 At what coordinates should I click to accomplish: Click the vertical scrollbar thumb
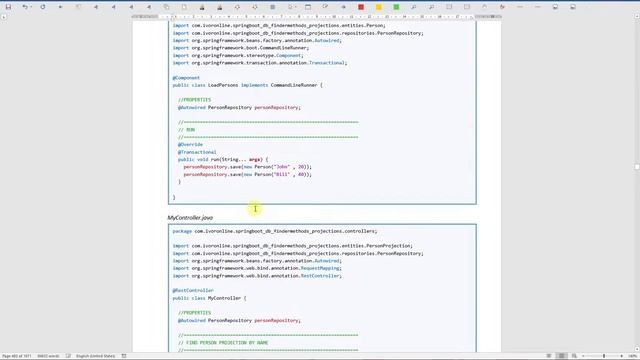637,167
